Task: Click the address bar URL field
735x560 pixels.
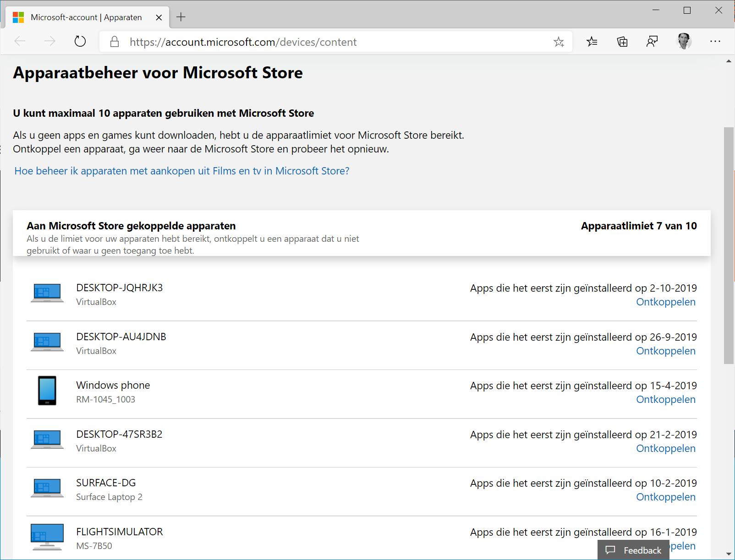Action: [321, 42]
